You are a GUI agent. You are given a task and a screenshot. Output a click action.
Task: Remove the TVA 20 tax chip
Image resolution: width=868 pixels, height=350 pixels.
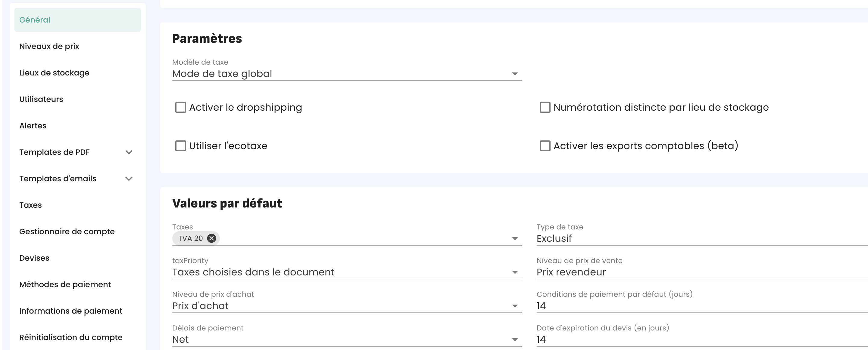(211, 238)
